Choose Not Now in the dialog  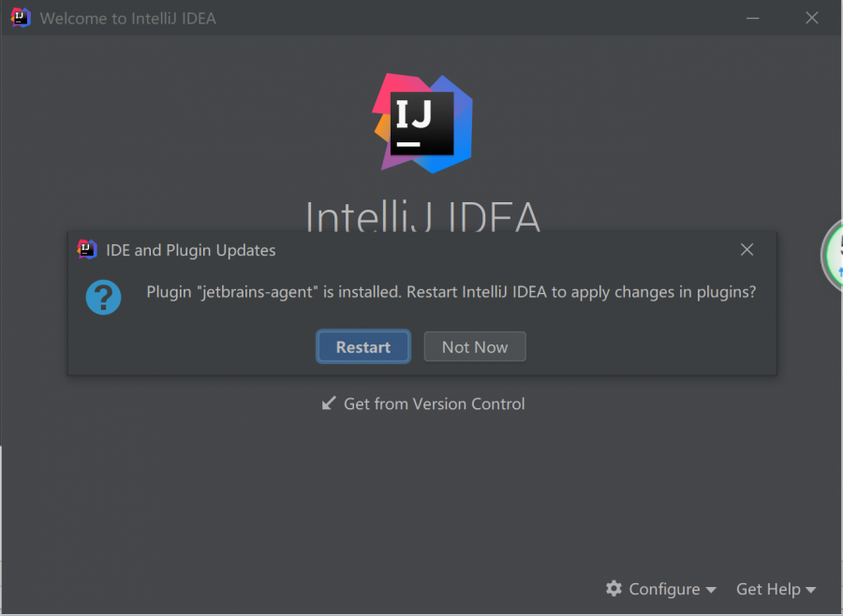[475, 346]
